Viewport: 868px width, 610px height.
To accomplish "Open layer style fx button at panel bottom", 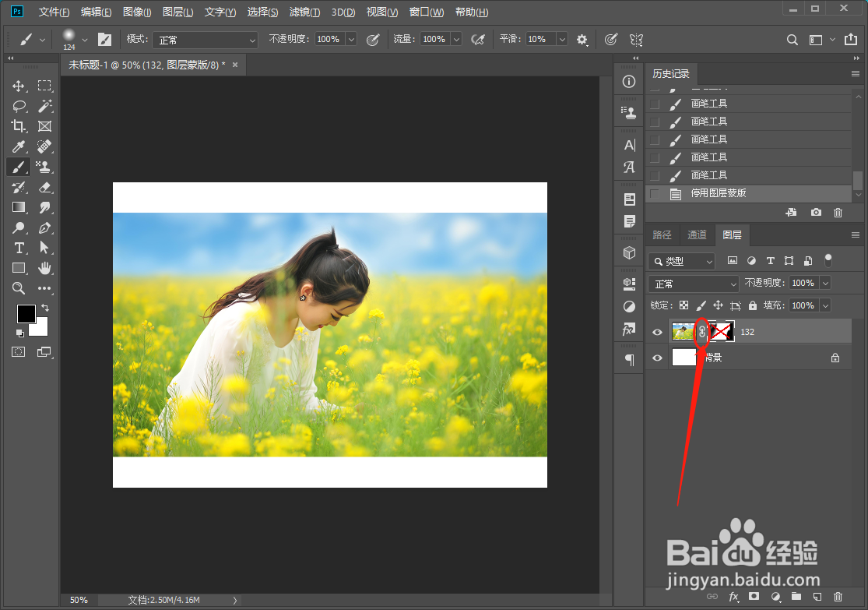I will [733, 596].
